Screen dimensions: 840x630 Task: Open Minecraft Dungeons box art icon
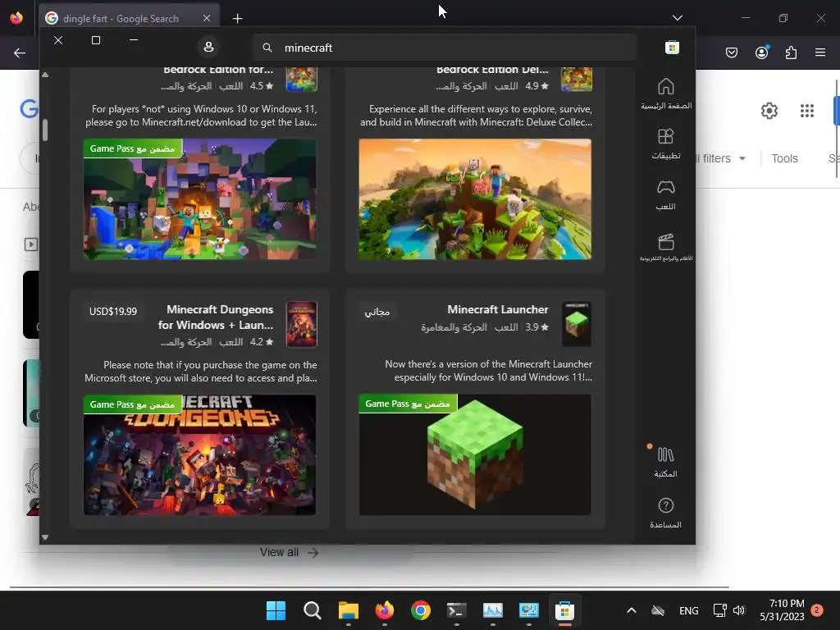click(x=302, y=324)
